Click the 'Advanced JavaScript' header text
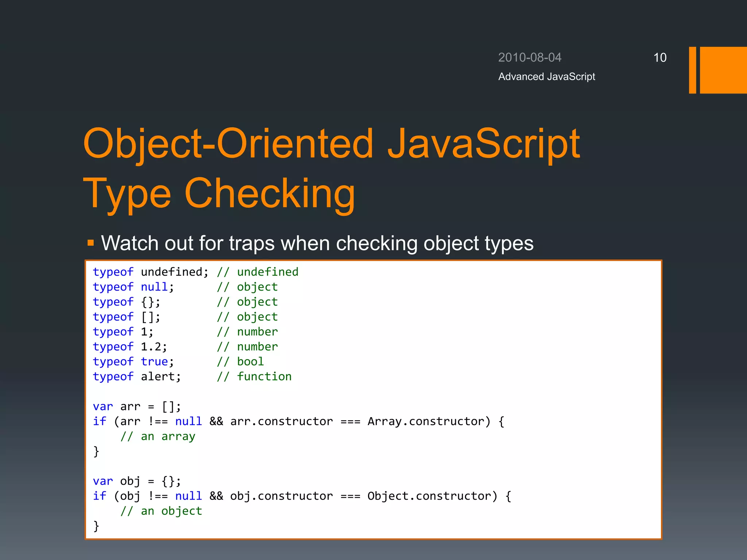 click(x=546, y=77)
